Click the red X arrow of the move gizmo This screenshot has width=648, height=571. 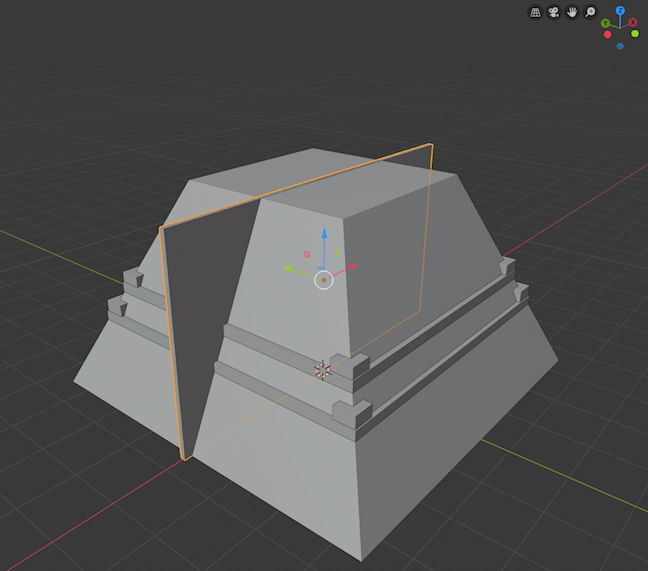(354, 267)
